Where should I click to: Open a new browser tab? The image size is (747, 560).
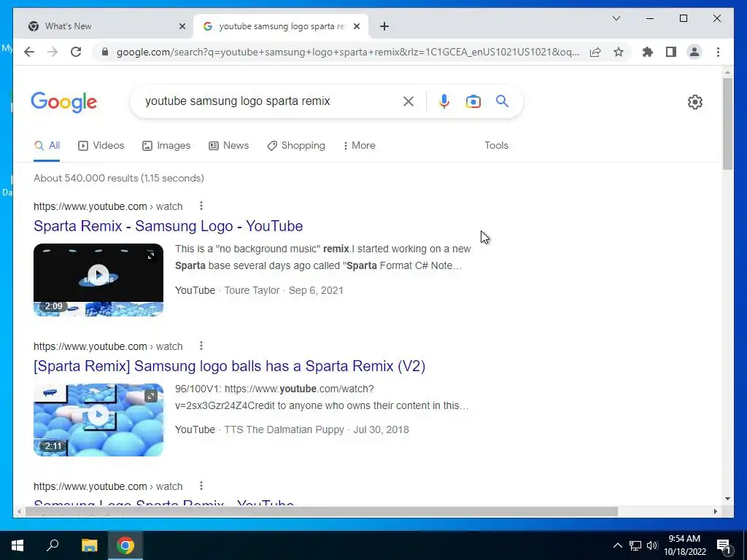(x=384, y=26)
